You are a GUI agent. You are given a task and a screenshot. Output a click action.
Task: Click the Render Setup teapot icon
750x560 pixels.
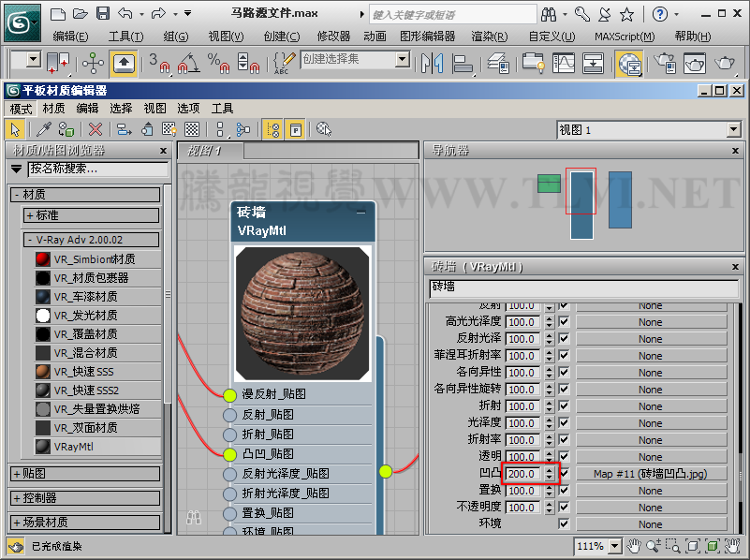click(666, 63)
